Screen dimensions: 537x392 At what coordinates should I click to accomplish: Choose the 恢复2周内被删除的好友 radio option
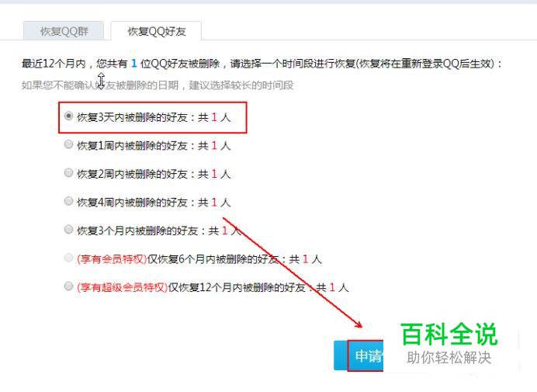tap(68, 172)
